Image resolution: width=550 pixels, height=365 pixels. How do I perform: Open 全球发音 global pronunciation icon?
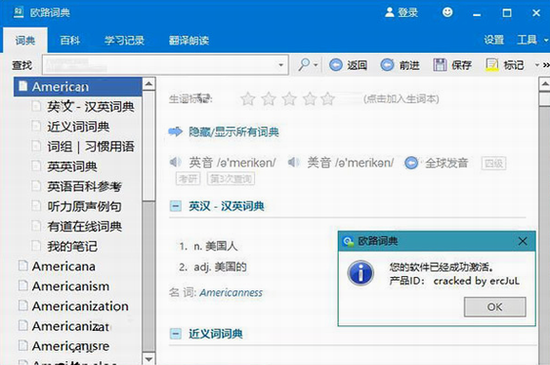coord(411,163)
